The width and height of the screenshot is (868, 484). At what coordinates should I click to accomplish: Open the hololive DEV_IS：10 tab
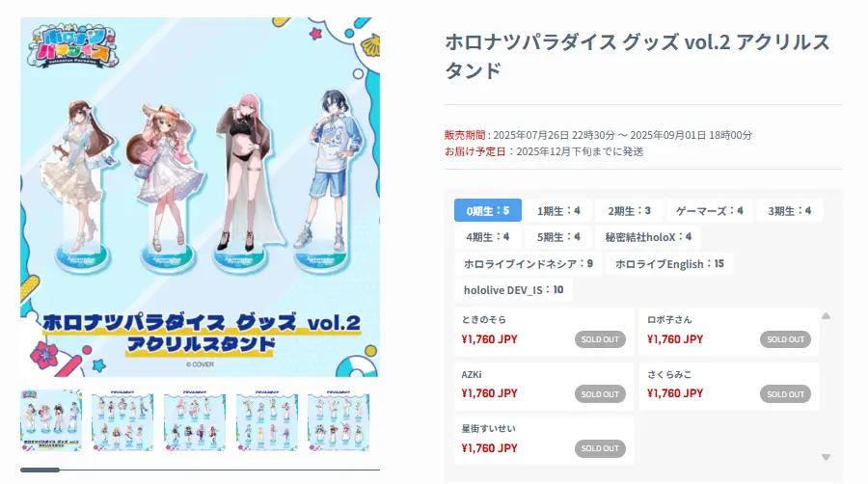[x=513, y=290]
